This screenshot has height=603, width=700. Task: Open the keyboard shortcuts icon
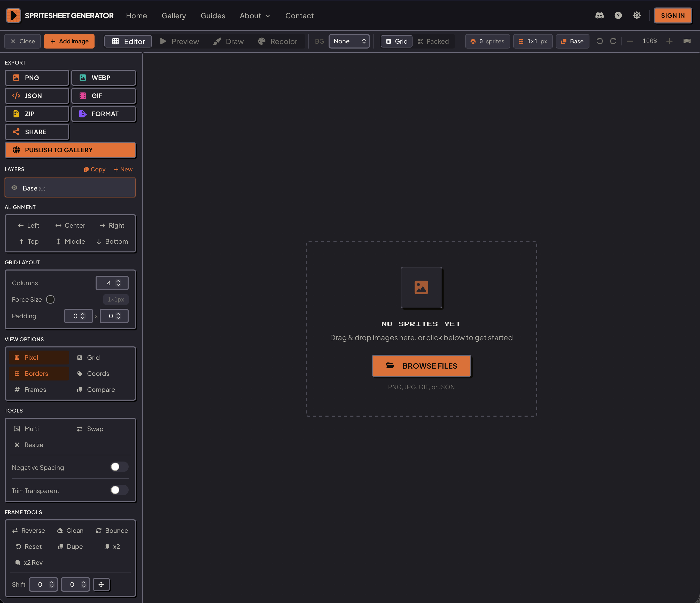click(687, 41)
